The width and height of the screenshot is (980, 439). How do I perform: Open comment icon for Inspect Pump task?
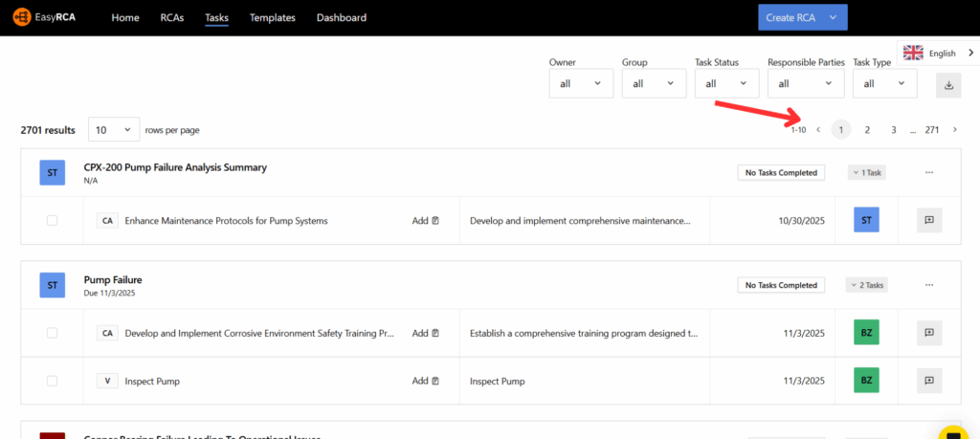[928, 381]
